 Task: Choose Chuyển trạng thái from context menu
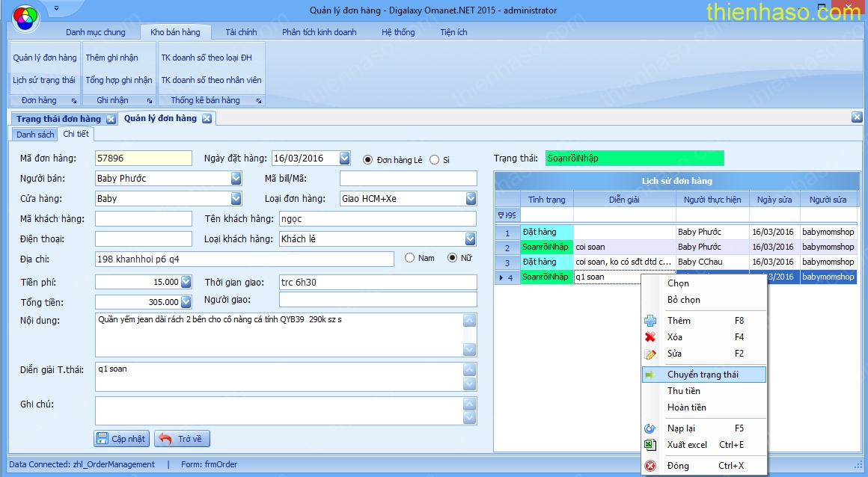pyautogui.click(x=702, y=375)
